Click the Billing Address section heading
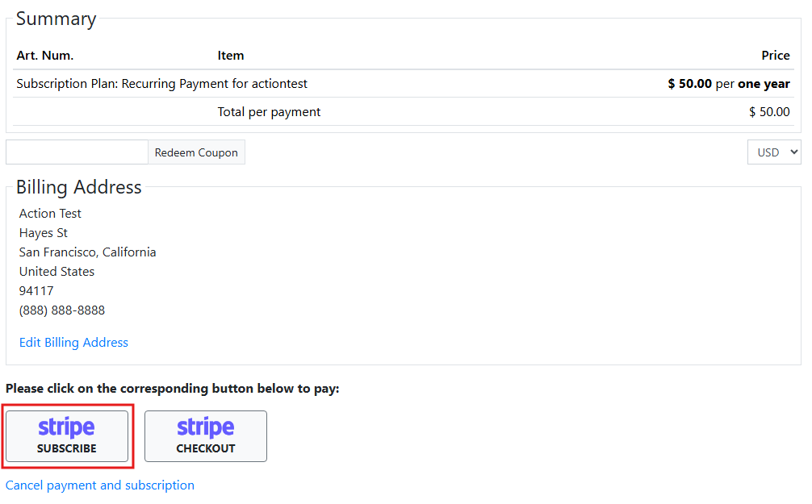 [79, 188]
